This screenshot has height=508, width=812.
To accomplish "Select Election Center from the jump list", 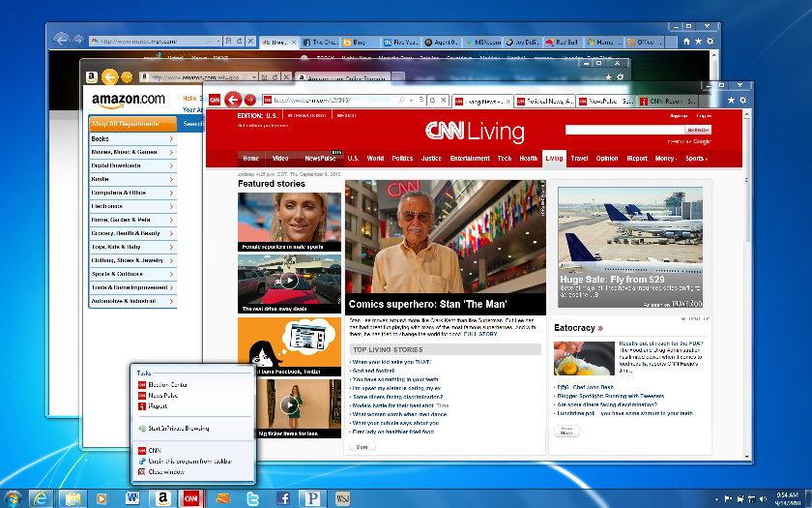I will (x=168, y=385).
